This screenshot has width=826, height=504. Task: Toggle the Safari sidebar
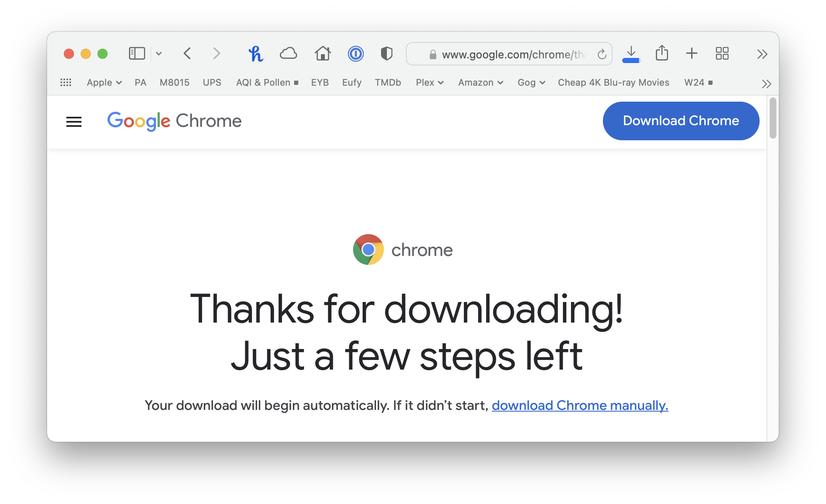click(x=137, y=54)
